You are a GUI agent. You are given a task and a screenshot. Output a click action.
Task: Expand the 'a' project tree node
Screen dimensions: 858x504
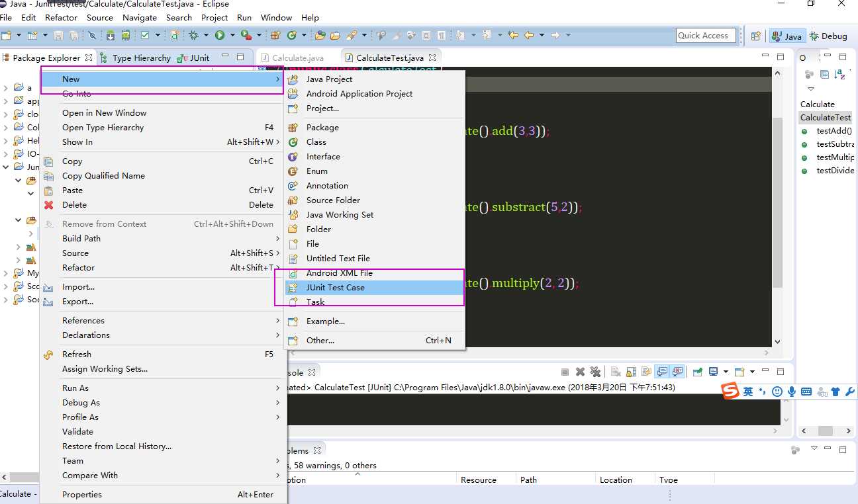coord(5,87)
